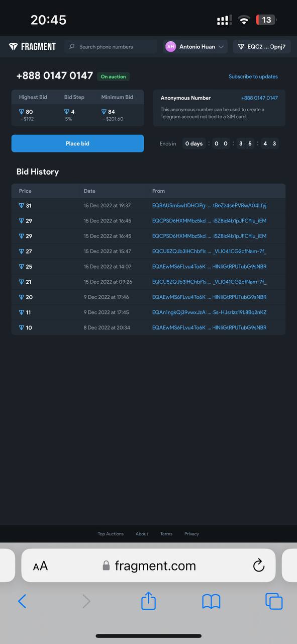Show open tabs overview icon
The image size is (297, 644).
274,601
